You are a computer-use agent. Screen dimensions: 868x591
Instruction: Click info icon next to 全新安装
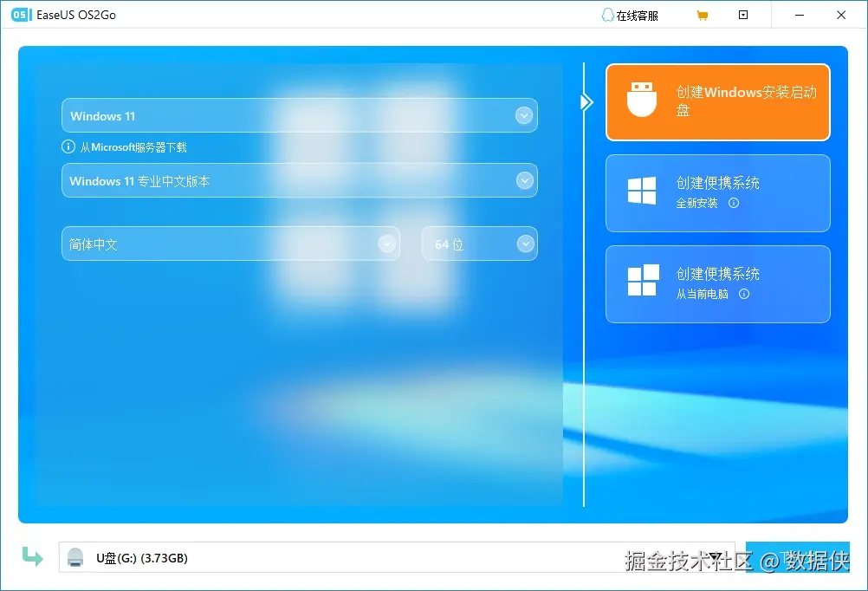pos(734,203)
